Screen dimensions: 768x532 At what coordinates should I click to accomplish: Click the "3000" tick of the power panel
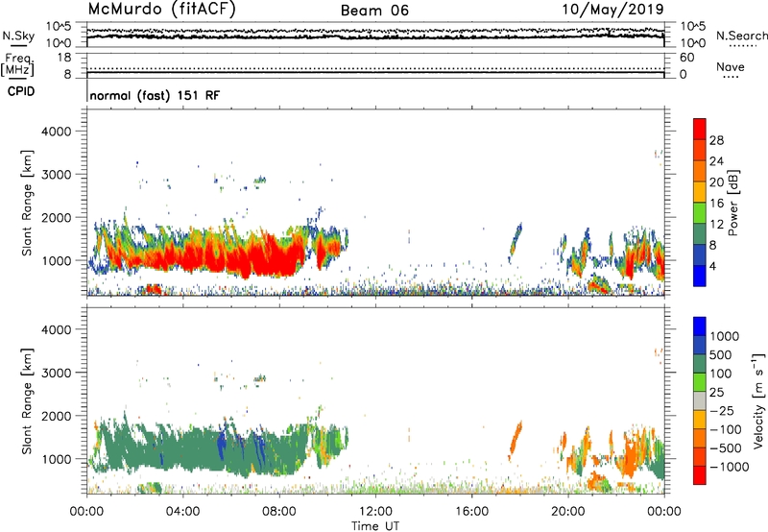56,175
